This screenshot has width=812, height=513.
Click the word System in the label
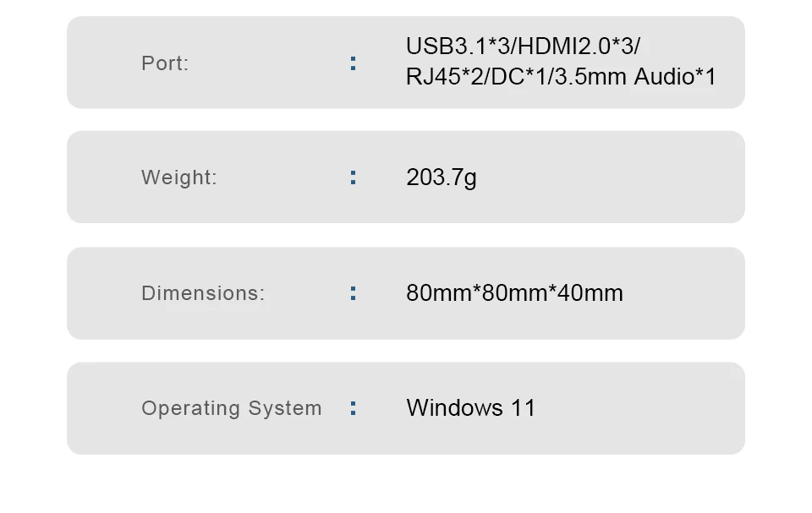[x=285, y=408]
